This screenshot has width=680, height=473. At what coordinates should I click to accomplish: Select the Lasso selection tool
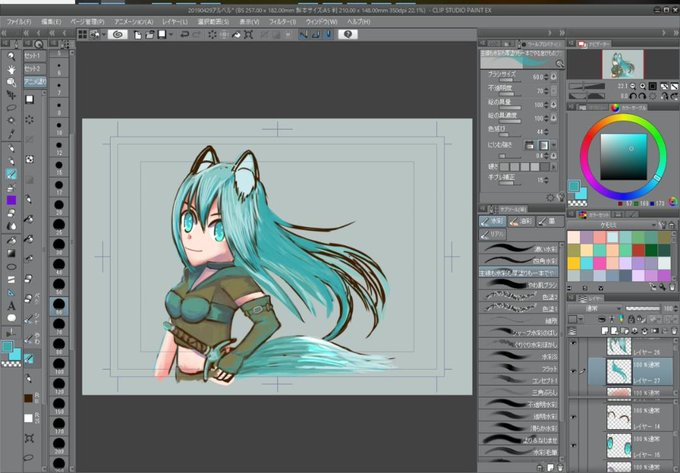pos(11,108)
